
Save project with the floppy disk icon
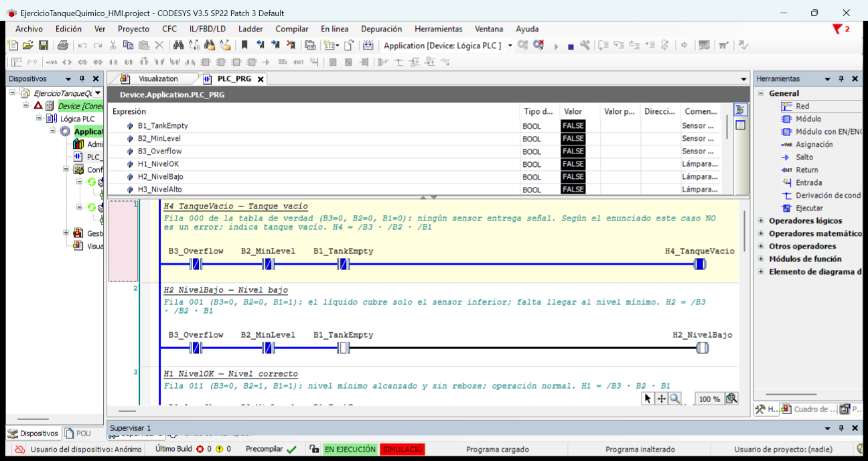(43, 45)
